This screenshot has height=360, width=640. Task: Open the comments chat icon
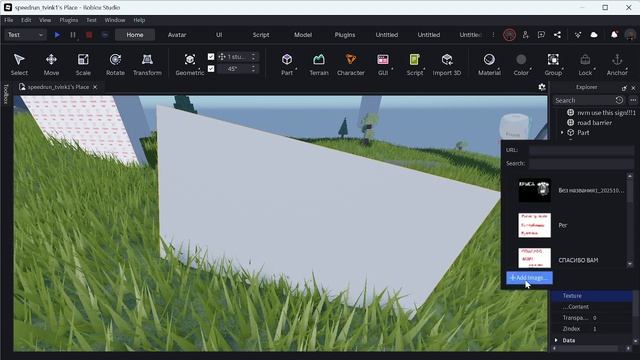tap(541, 35)
